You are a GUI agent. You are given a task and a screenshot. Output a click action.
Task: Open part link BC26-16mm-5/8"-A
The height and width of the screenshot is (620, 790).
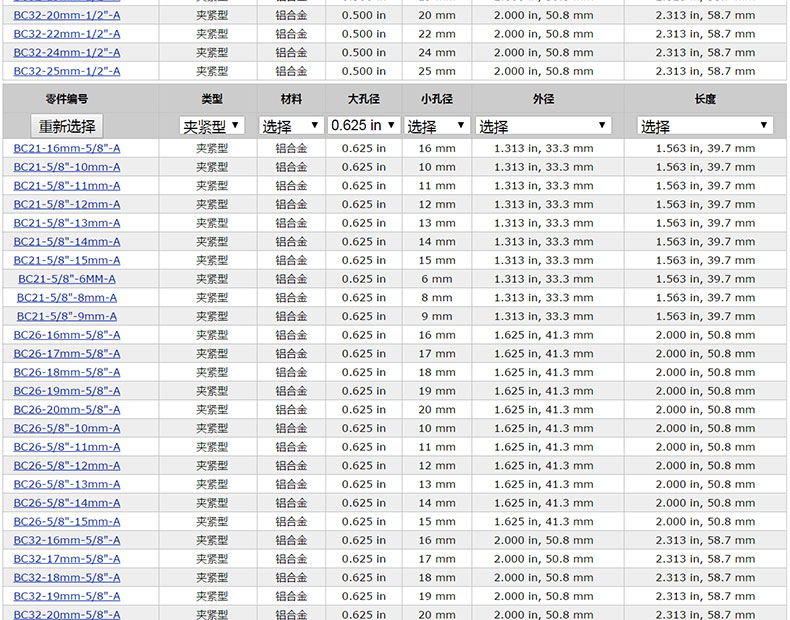67,335
